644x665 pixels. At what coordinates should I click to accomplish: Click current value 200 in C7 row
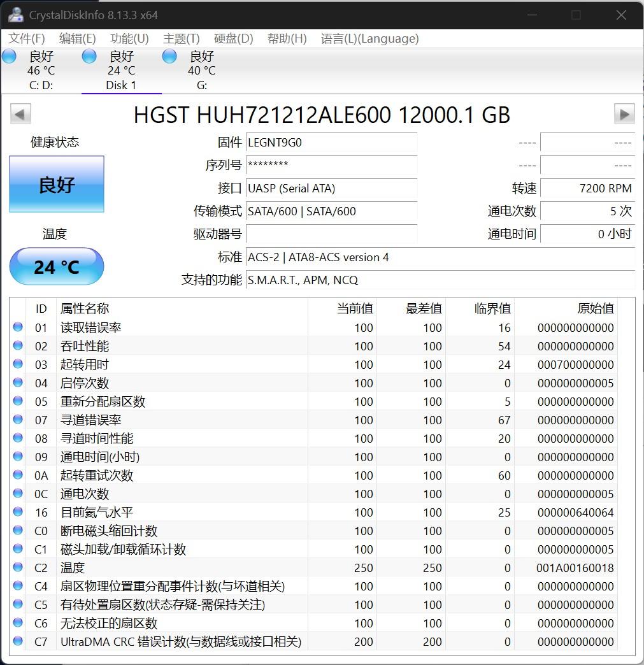[x=364, y=641]
